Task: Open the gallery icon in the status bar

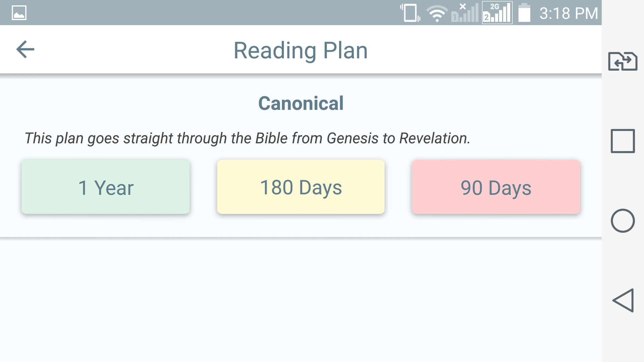Action: point(19,12)
